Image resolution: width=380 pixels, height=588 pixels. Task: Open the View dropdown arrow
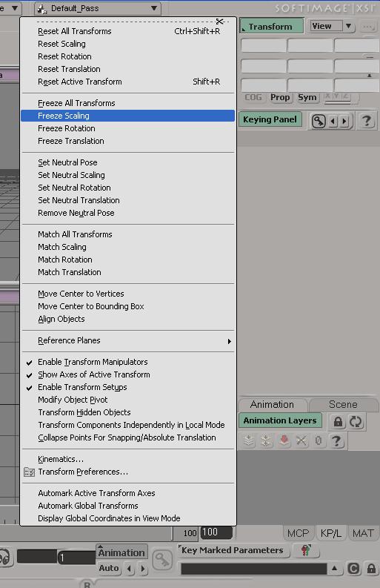tap(349, 26)
